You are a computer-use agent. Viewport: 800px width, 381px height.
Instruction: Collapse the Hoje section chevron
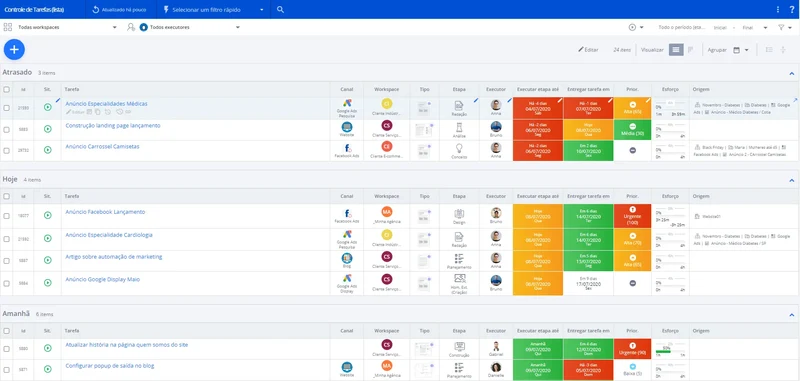(792, 181)
